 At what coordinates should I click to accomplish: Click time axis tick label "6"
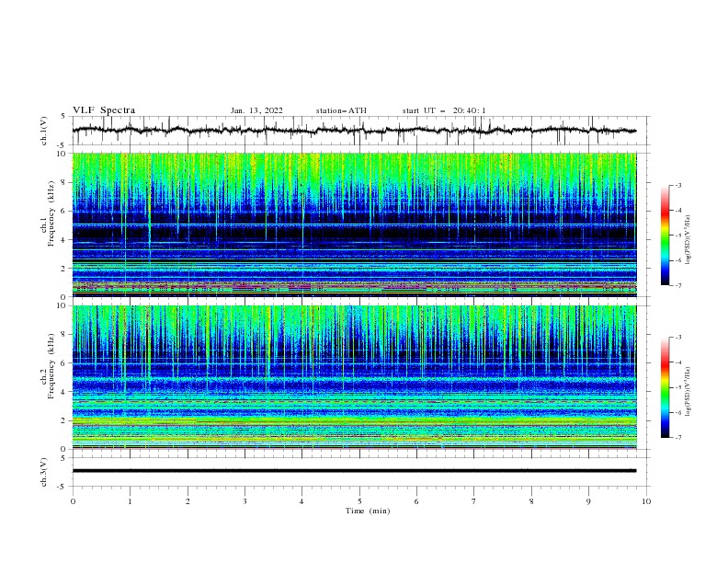click(x=416, y=501)
